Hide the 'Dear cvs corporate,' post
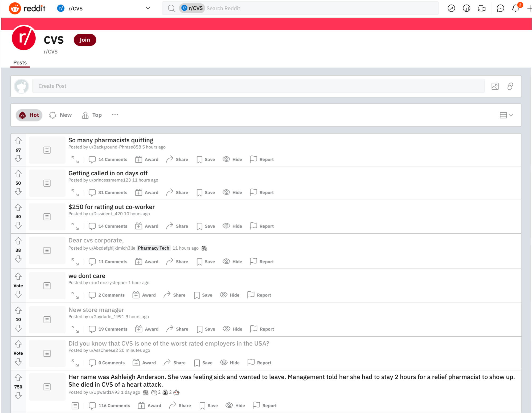Image resolution: width=532 pixels, height=413 pixels. [232, 262]
